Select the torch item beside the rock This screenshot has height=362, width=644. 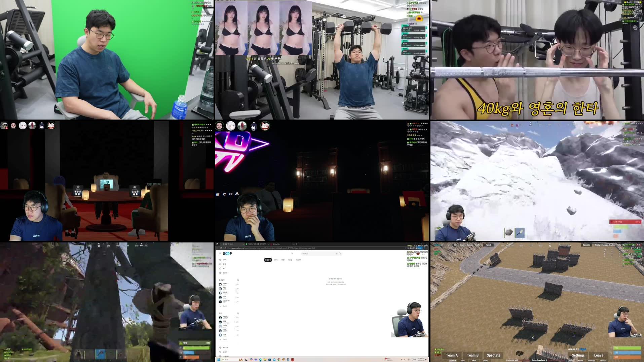[520, 232]
